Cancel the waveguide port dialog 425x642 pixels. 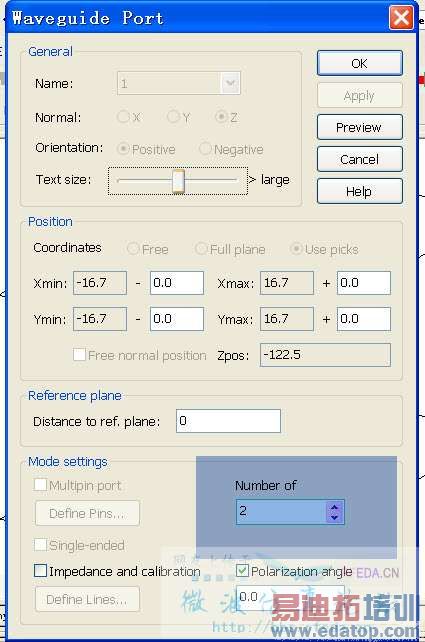359,159
